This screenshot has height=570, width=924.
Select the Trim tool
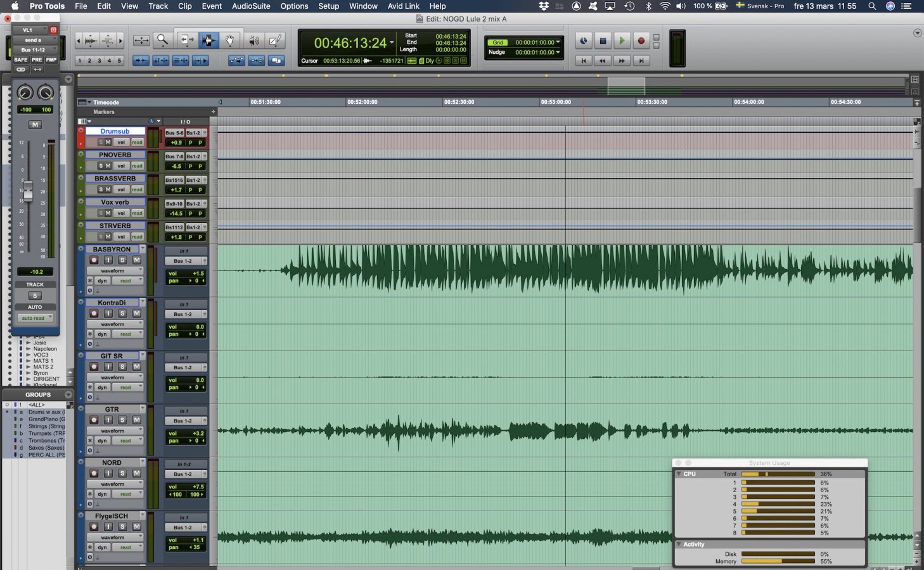pyautogui.click(x=186, y=40)
